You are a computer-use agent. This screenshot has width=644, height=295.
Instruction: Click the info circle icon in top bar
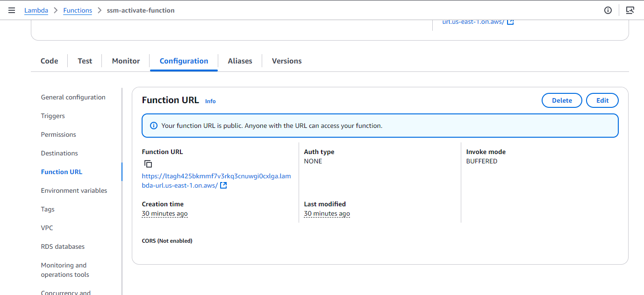(x=608, y=10)
